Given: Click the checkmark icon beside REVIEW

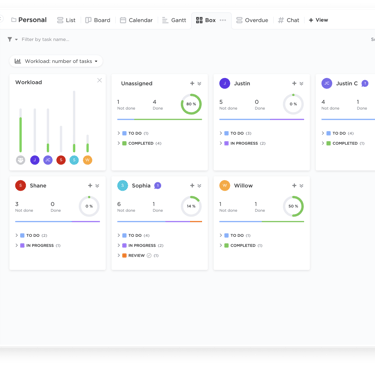Looking at the screenshot, I should click(x=149, y=256).
